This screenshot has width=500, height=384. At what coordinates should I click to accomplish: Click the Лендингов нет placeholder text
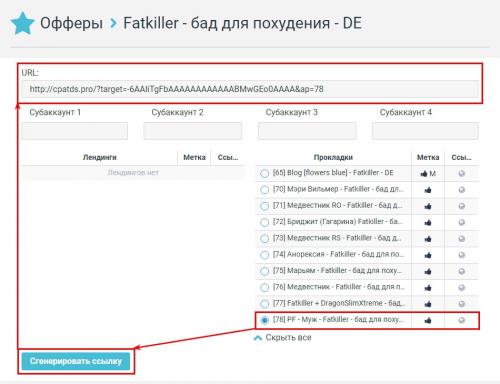pos(133,173)
